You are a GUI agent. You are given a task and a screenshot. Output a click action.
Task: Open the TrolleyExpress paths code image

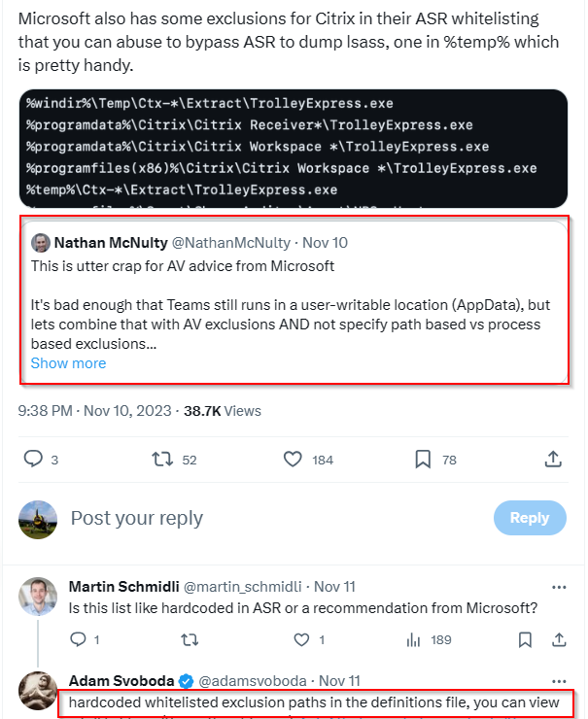294,149
